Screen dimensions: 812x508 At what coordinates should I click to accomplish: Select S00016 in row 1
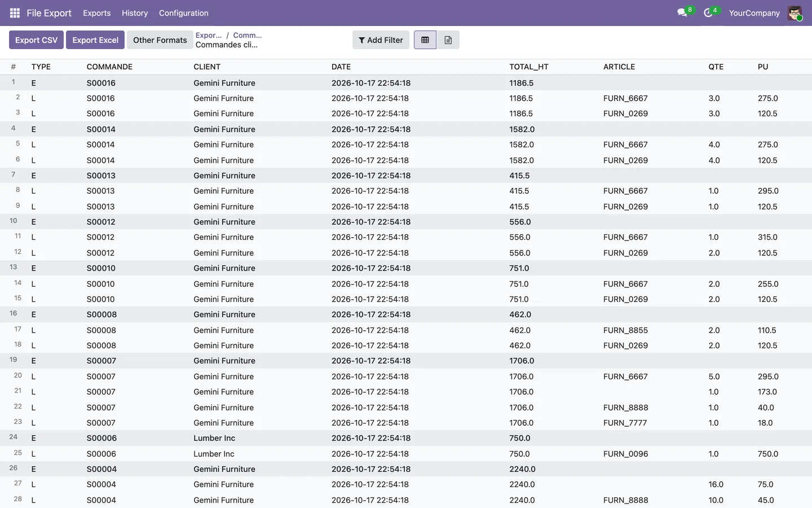(x=101, y=83)
